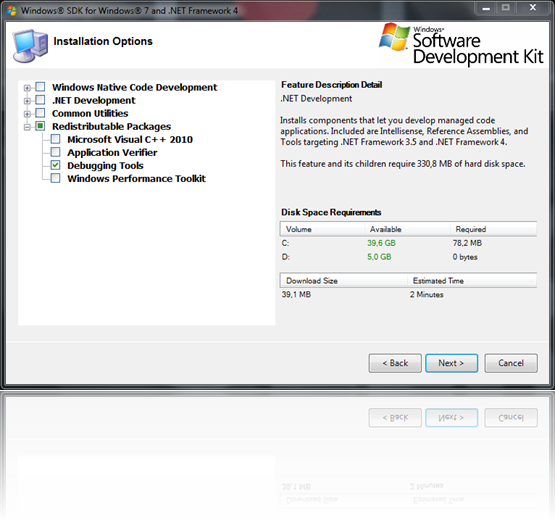The image size is (555, 520).
Task: Select the Common Utilities tree label
Action: [90, 113]
